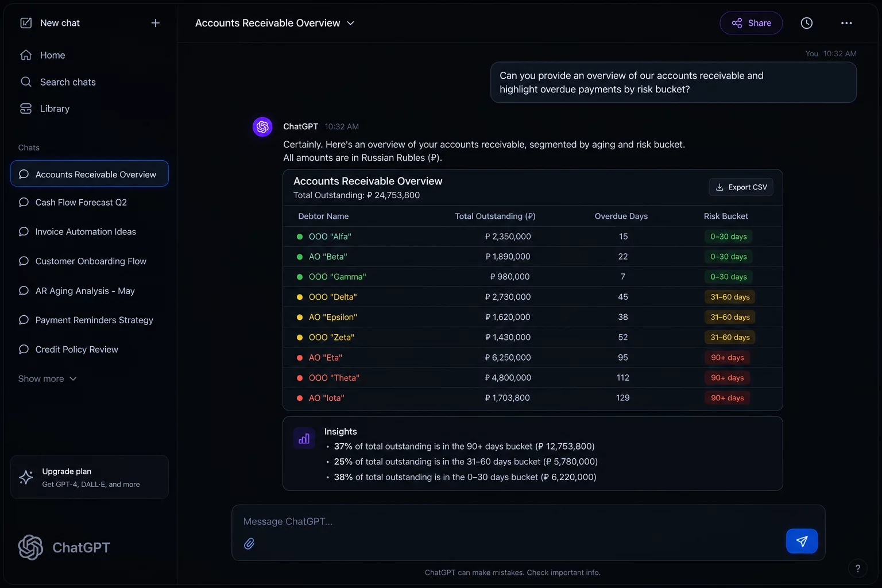Click the question mark help icon
882x588 pixels.
858,568
